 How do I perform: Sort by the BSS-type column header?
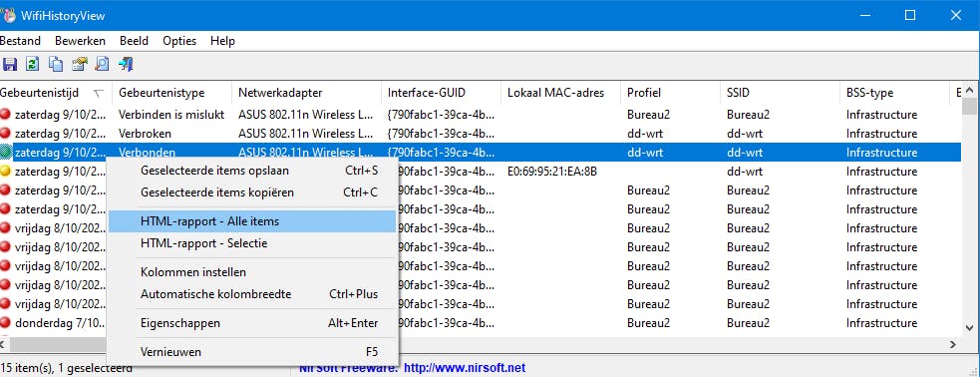[893, 93]
